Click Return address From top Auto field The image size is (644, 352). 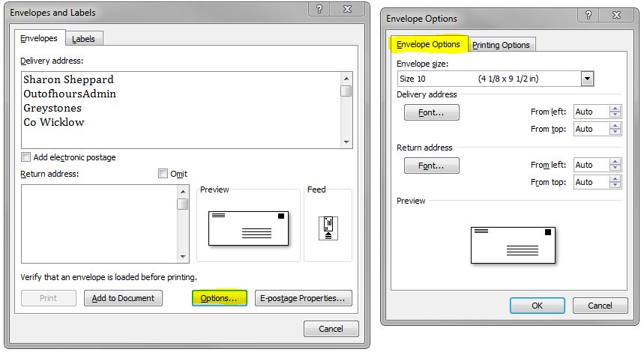(x=592, y=182)
